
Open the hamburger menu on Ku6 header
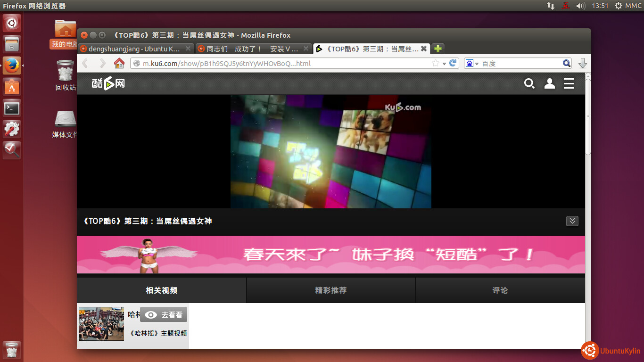(x=569, y=84)
